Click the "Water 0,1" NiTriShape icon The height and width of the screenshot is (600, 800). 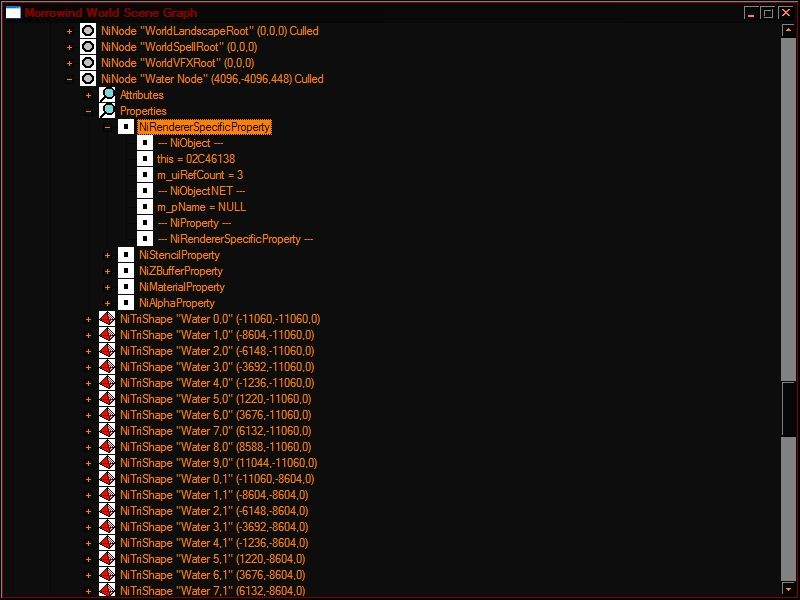(107, 479)
